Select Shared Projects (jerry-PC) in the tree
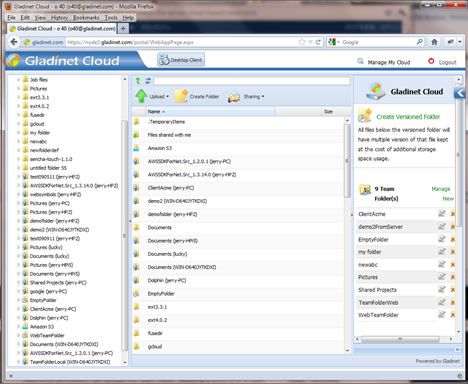The width and height of the screenshot is (468, 384). [x=58, y=283]
